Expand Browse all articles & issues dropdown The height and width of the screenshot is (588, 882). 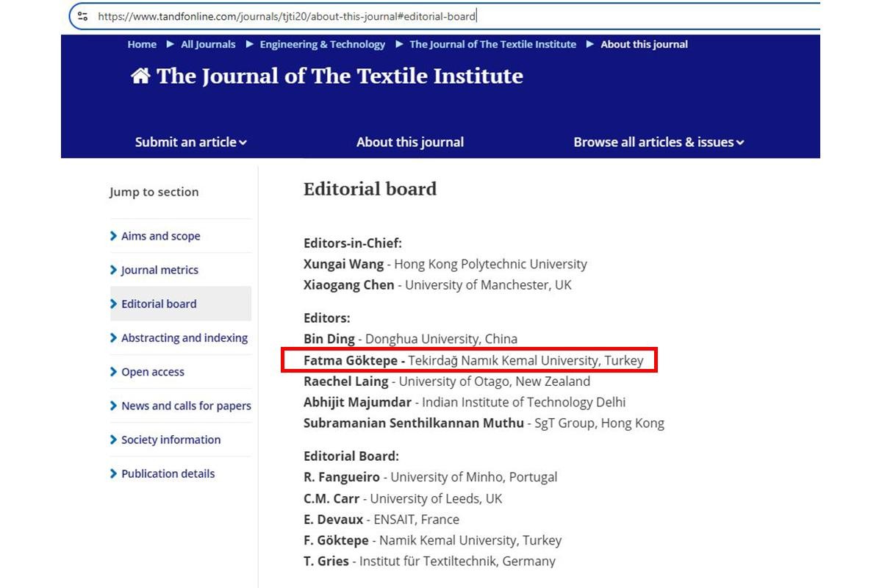pos(659,142)
